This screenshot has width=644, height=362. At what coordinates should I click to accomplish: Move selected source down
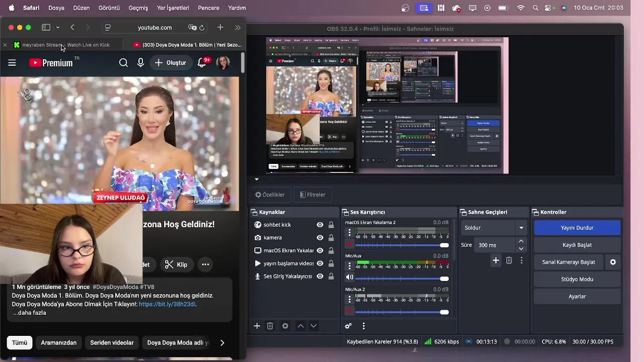click(313, 326)
